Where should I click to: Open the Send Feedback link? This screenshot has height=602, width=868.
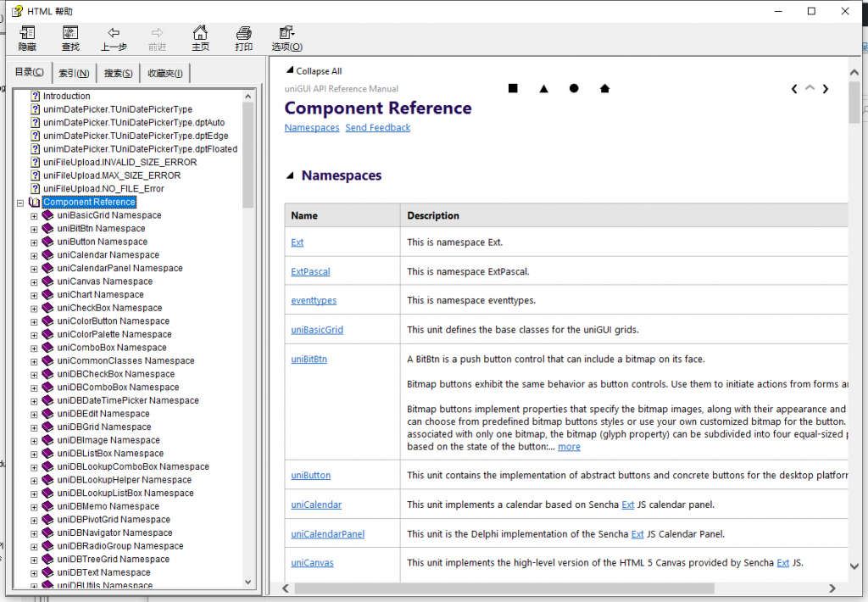tap(377, 128)
